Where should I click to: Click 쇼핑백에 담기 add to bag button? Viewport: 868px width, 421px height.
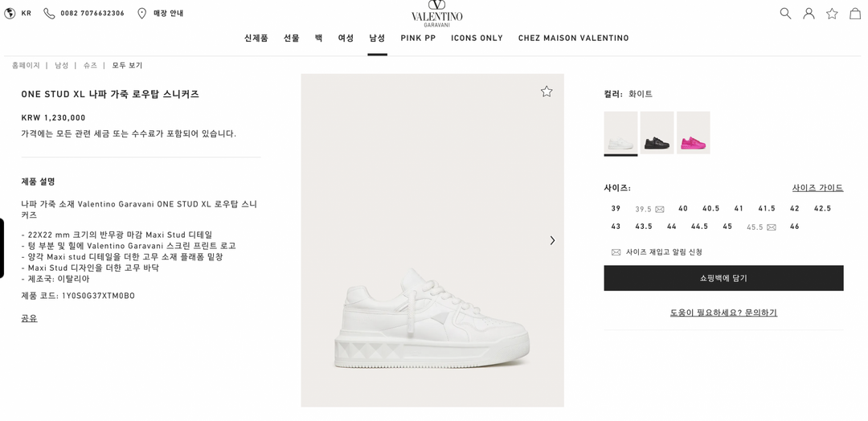coord(723,278)
